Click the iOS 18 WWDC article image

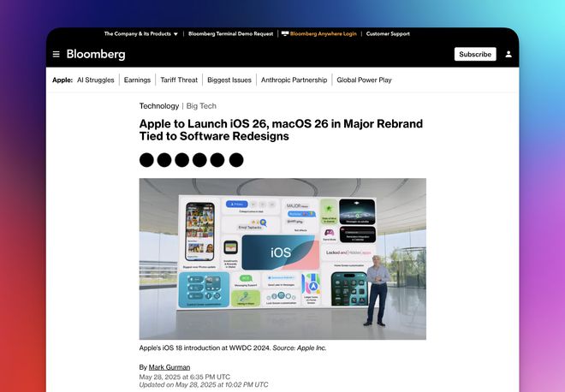point(282,258)
